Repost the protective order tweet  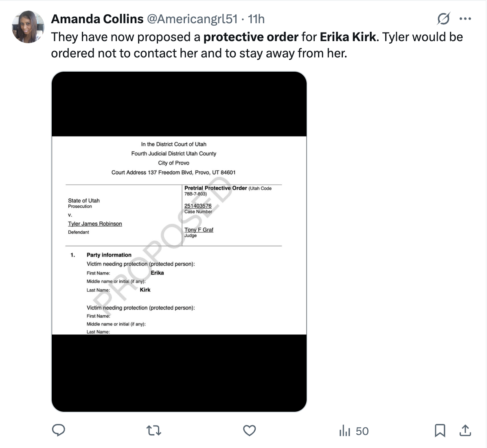coord(154,430)
